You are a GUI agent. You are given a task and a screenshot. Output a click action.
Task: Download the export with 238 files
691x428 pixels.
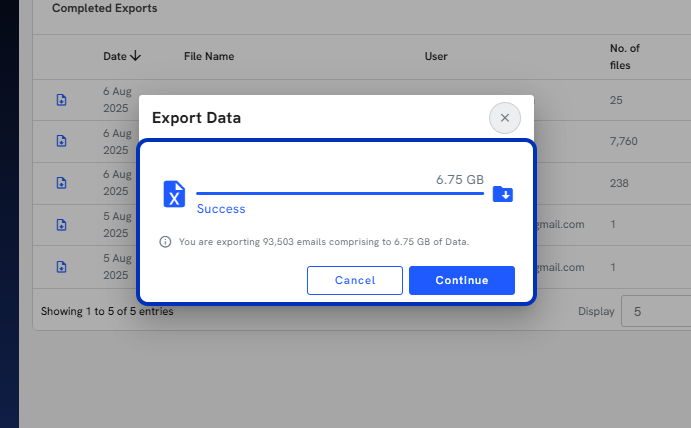(61, 182)
